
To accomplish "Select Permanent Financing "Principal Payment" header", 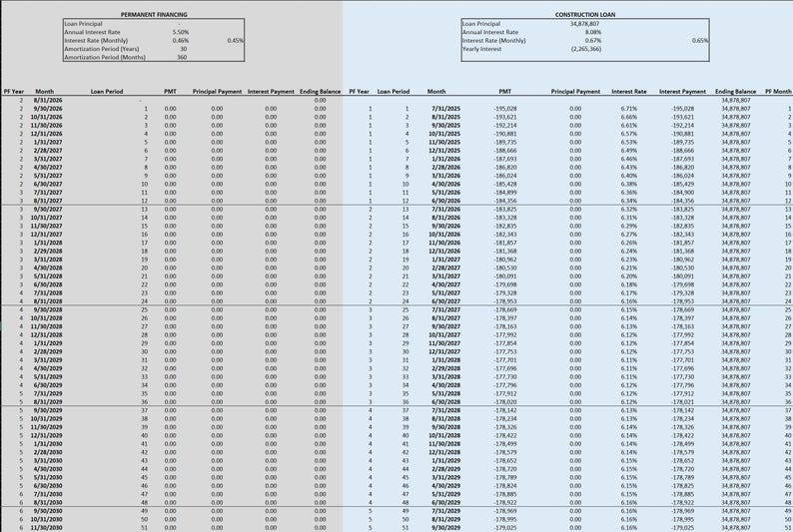I will tap(217, 92).
